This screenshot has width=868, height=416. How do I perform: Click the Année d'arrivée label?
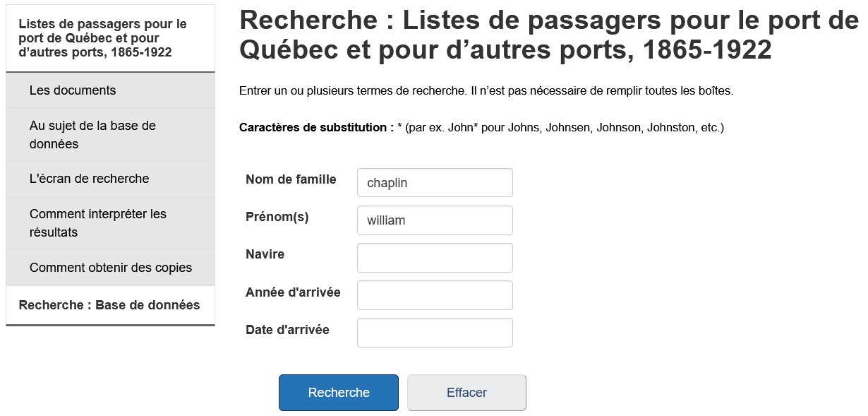(x=293, y=292)
